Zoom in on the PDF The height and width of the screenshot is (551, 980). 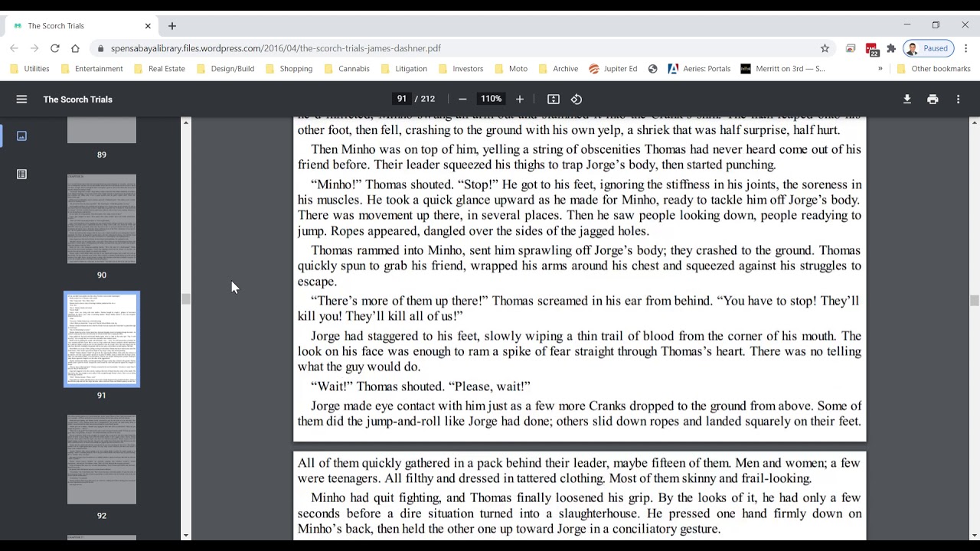tap(520, 99)
